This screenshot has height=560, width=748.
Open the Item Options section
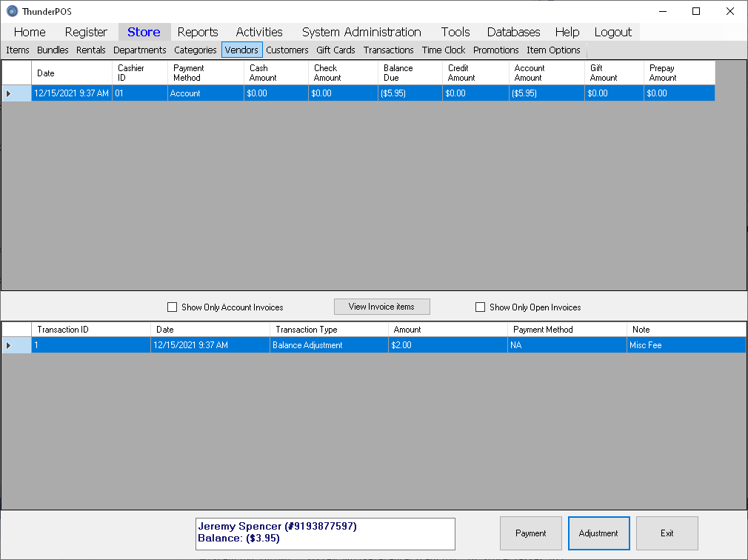click(553, 50)
